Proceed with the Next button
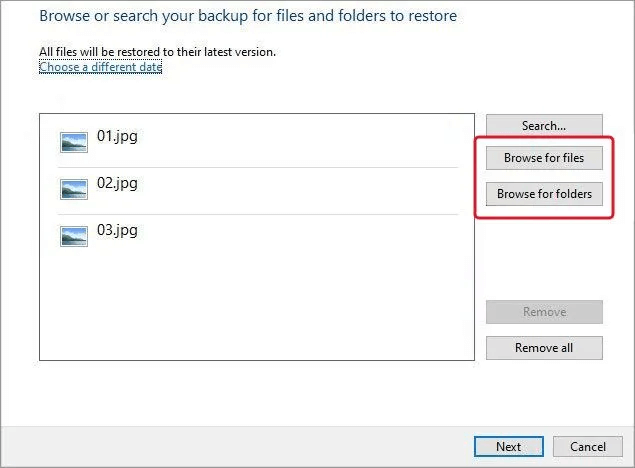This screenshot has width=635, height=468. [509, 447]
